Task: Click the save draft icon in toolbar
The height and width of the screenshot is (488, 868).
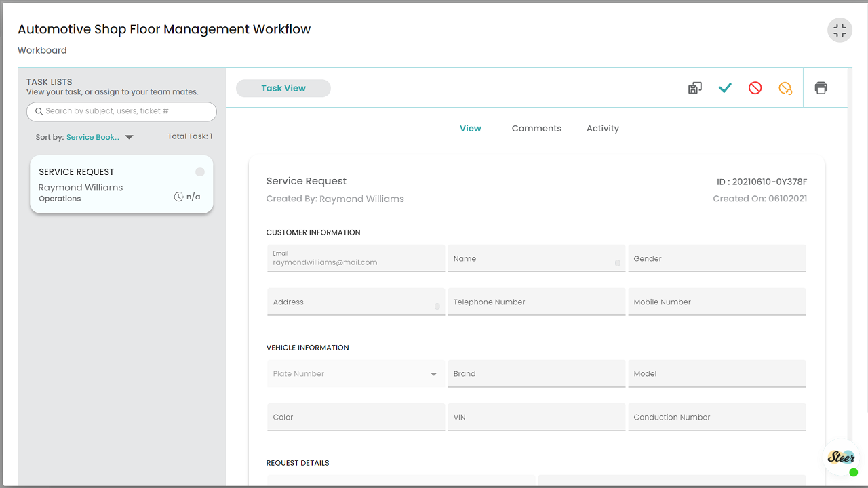Action: point(694,88)
